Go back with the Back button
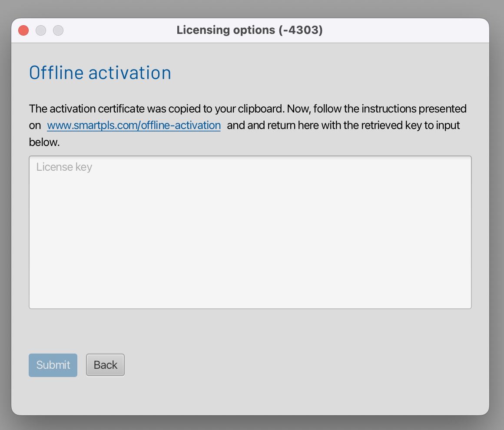Viewport: 504px width, 430px height. tap(106, 365)
